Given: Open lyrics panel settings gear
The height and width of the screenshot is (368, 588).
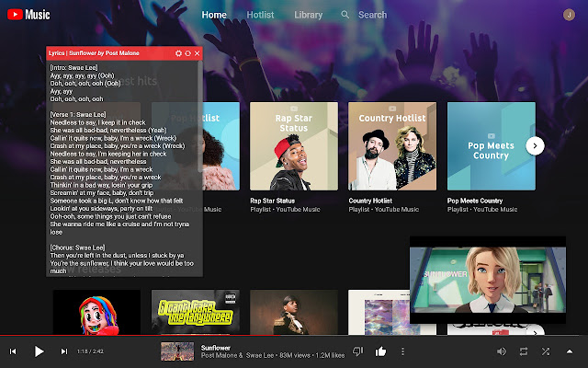Looking at the screenshot, I should tap(178, 53).
